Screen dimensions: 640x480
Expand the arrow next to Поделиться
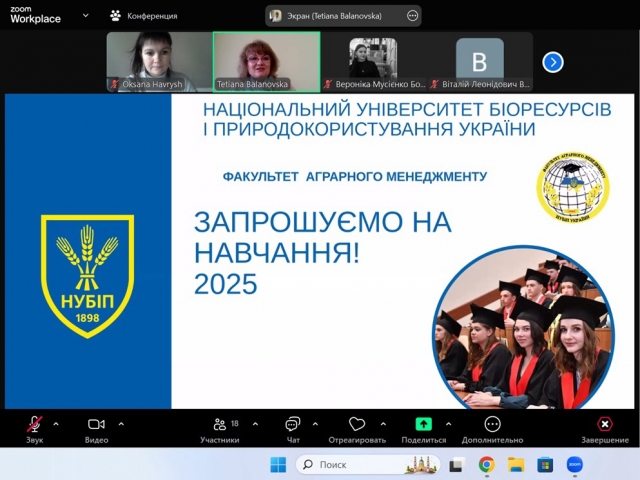[449, 424]
